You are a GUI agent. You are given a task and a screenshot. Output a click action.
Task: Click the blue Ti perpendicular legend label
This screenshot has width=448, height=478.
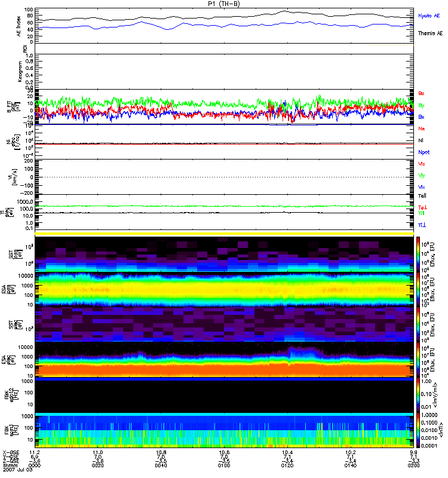tap(422, 225)
